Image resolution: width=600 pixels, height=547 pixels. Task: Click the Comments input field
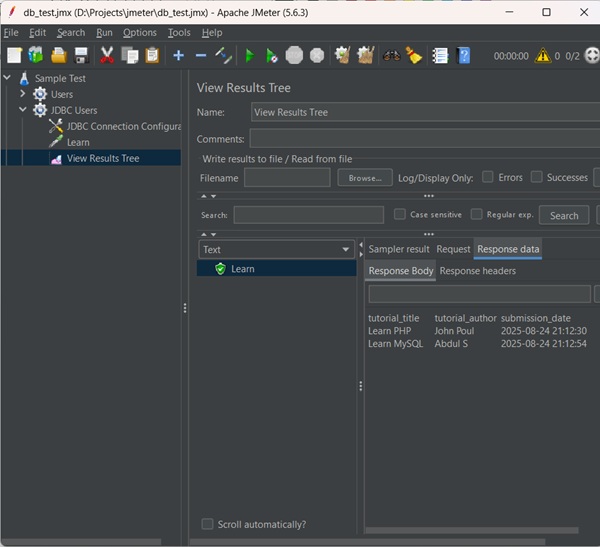(425, 139)
